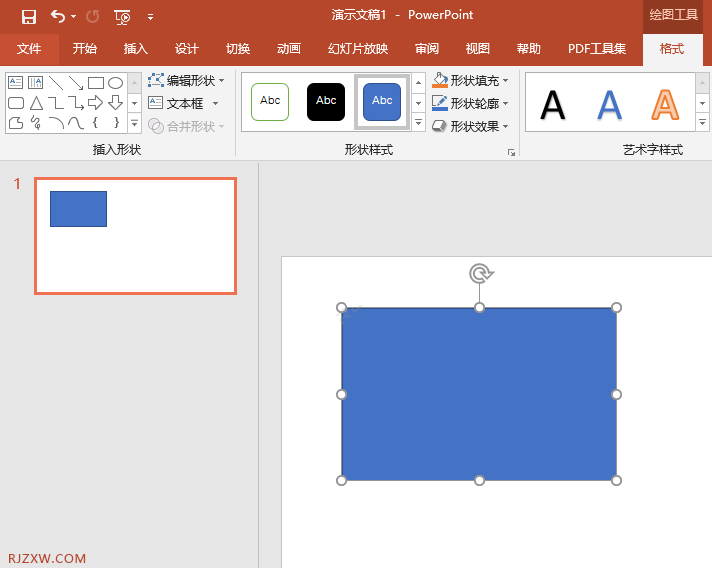Screen dimensions: 712x568
Task: Switch to the 动画 tab
Action: tap(288, 49)
